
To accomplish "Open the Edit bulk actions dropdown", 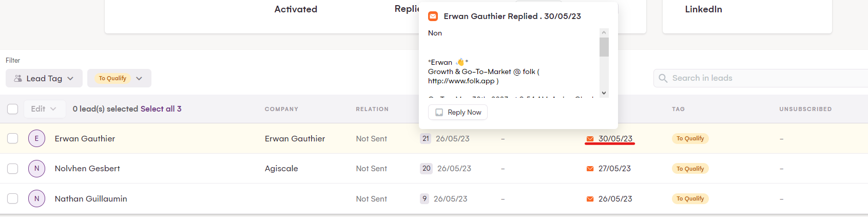I will coord(44,109).
